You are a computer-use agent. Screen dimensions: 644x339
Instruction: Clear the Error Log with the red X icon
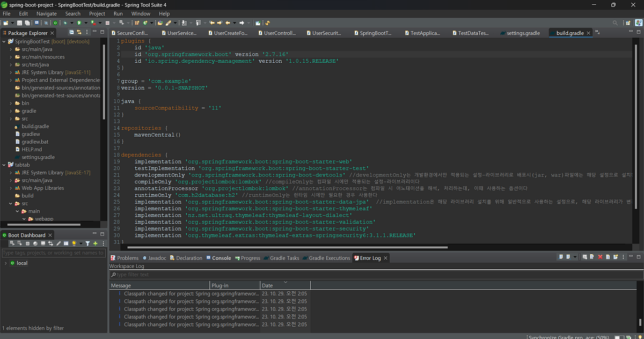(x=600, y=257)
